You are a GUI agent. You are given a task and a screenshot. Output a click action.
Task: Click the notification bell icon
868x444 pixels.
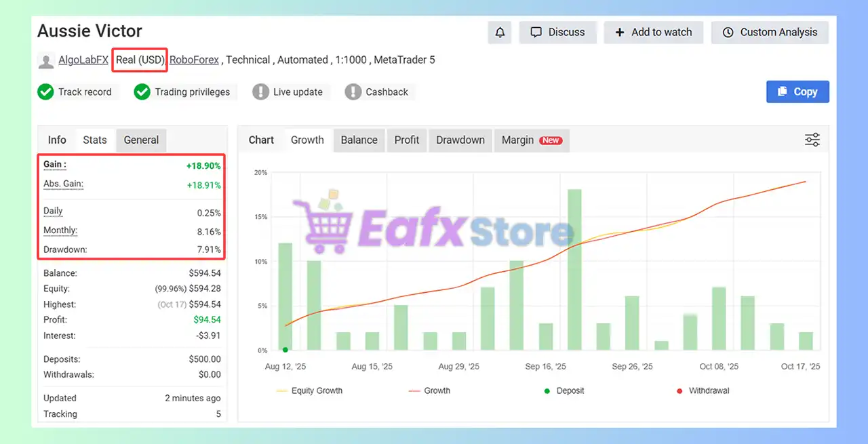point(500,33)
